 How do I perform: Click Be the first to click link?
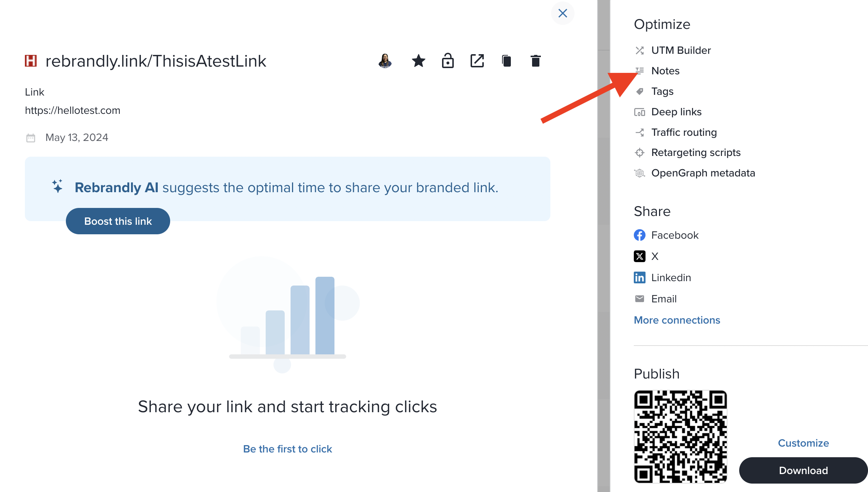(x=288, y=449)
